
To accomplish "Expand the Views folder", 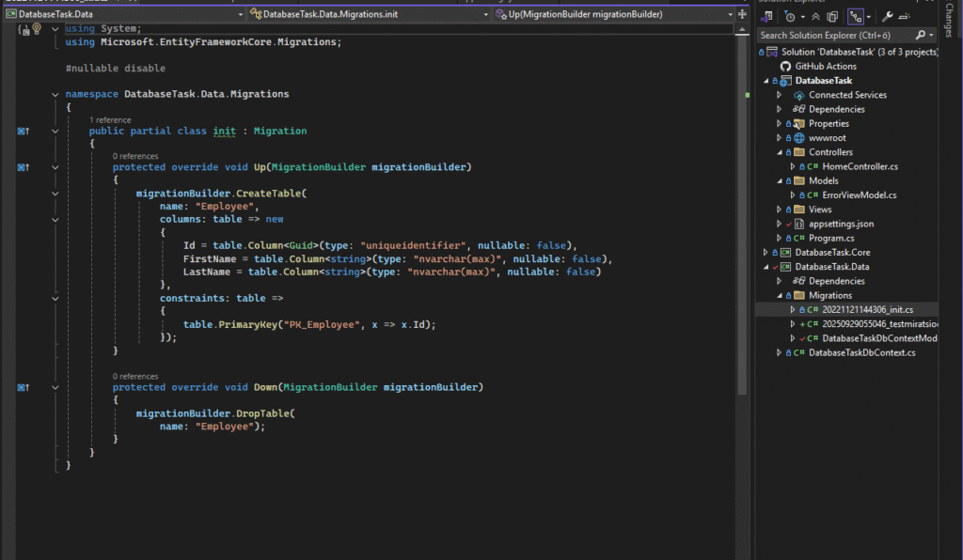I will tap(779, 210).
